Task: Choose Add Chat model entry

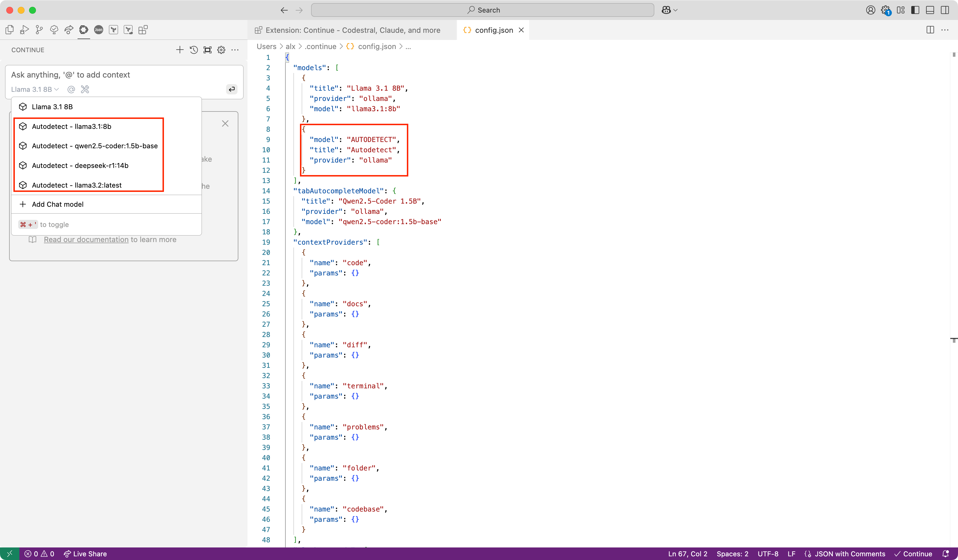Action: 57,204
